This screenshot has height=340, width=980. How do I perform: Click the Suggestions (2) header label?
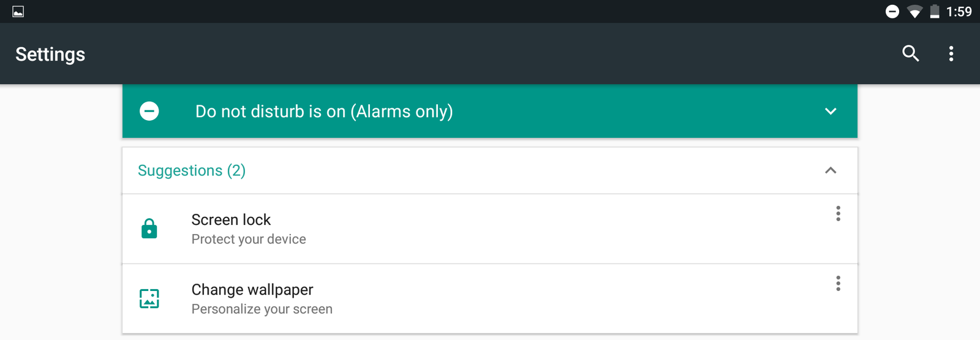(192, 170)
